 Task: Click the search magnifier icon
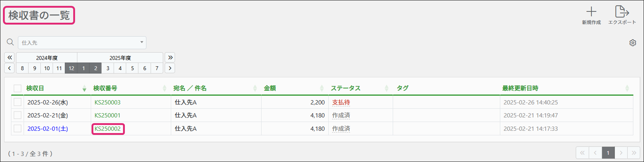pyautogui.click(x=10, y=42)
